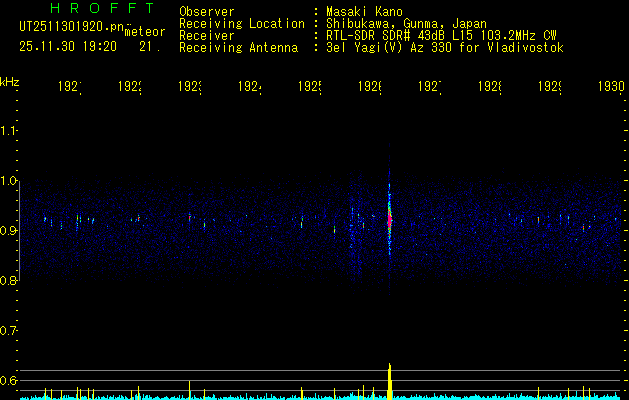Click the date stamp 25.11.30 19:20
This screenshot has height=400, width=629.
68,47
